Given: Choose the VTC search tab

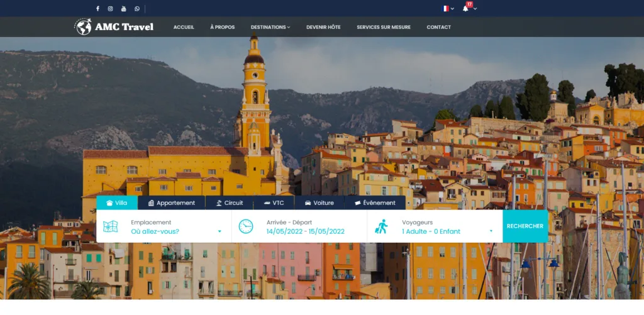Looking at the screenshot, I should [274, 203].
